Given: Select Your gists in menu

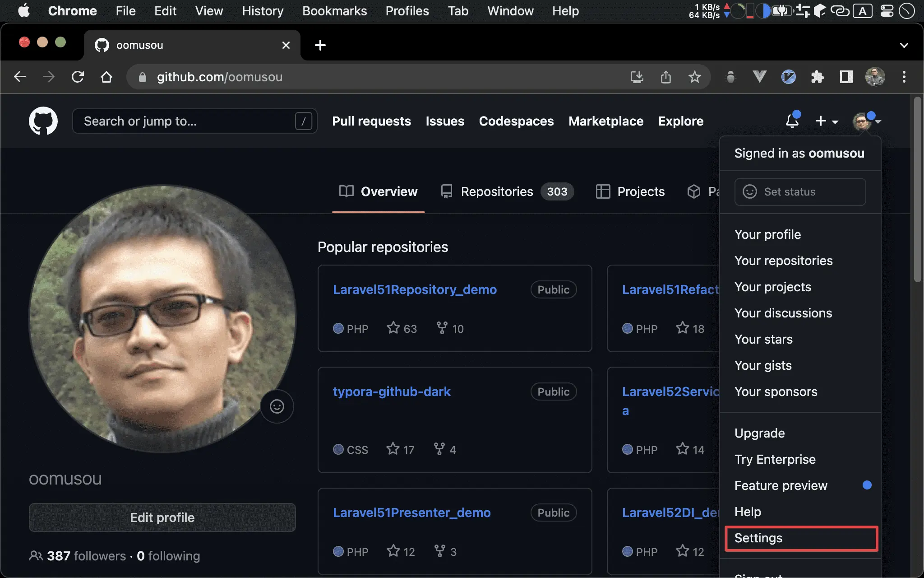Looking at the screenshot, I should pyautogui.click(x=800, y=365).
